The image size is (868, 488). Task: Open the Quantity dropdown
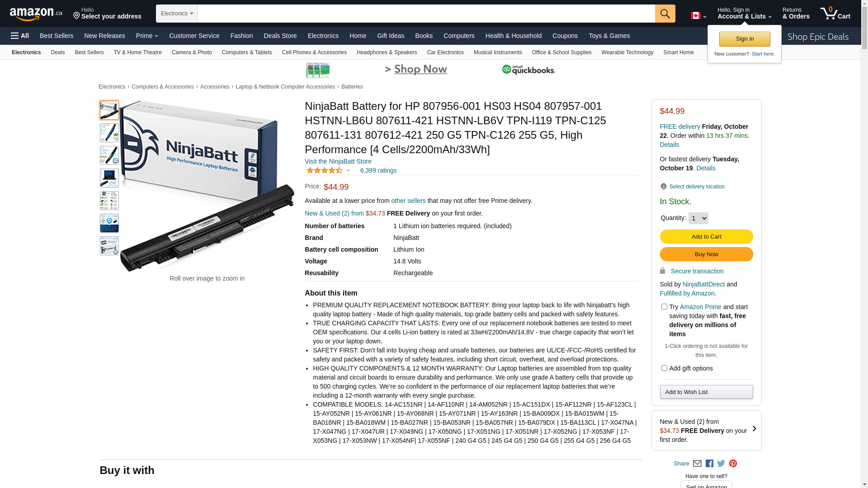point(698,218)
